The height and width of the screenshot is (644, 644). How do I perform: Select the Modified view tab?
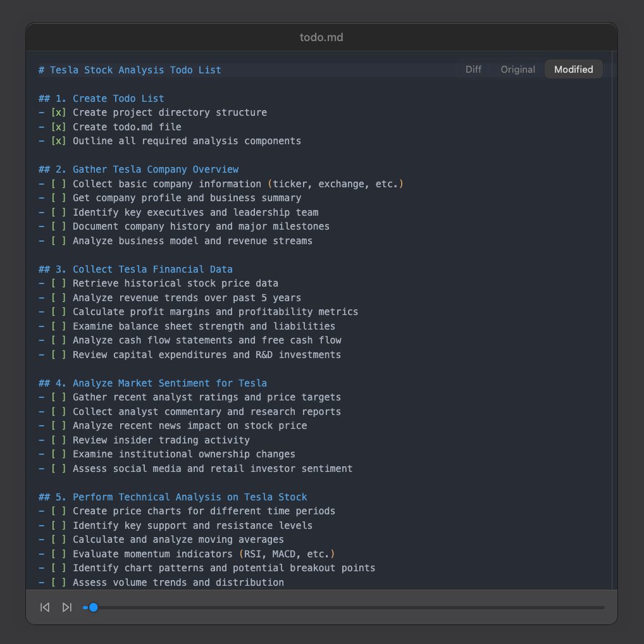tap(573, 70)
